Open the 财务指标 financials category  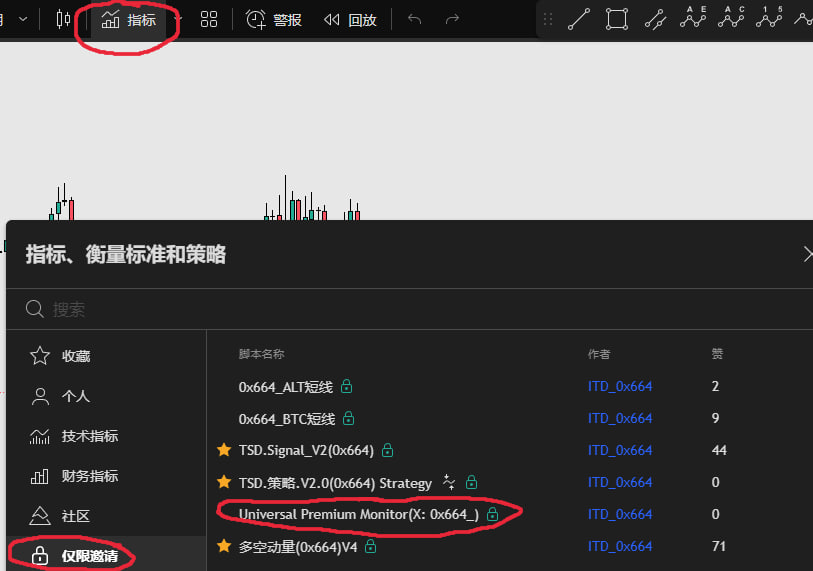point(106,476)
